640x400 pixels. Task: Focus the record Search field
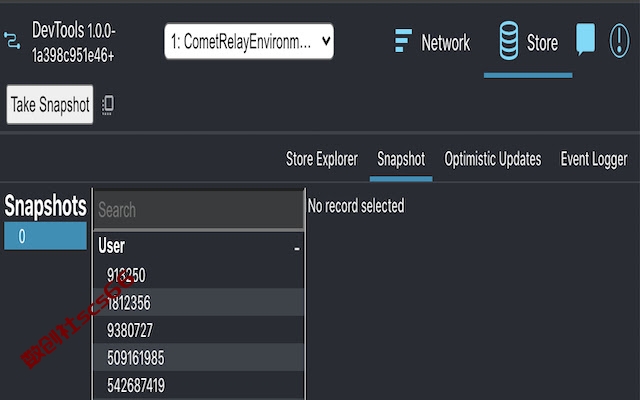(199, 210)
